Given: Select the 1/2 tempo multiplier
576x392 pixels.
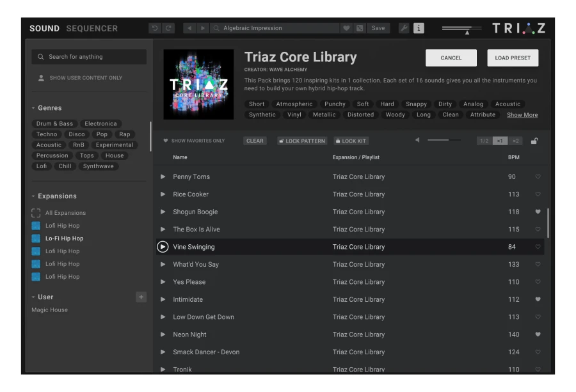Looking at the screenshot, I should coord(484,141).
